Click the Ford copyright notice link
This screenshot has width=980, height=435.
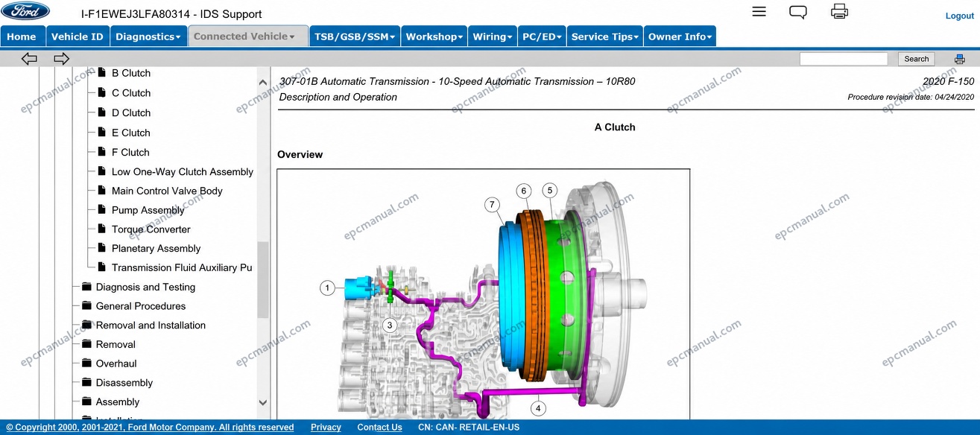(150, 428)
